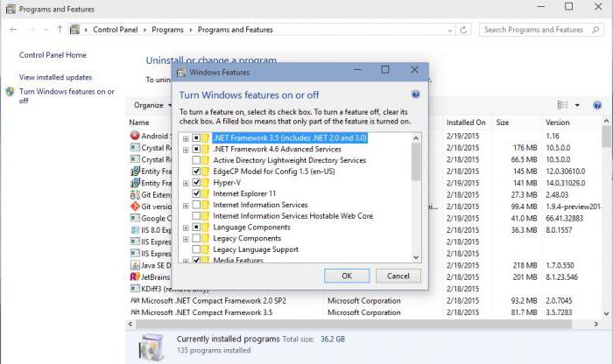The image size is (613, 364).
Task: Click the Control Panel icon in address bar
Action: (74, 30)
